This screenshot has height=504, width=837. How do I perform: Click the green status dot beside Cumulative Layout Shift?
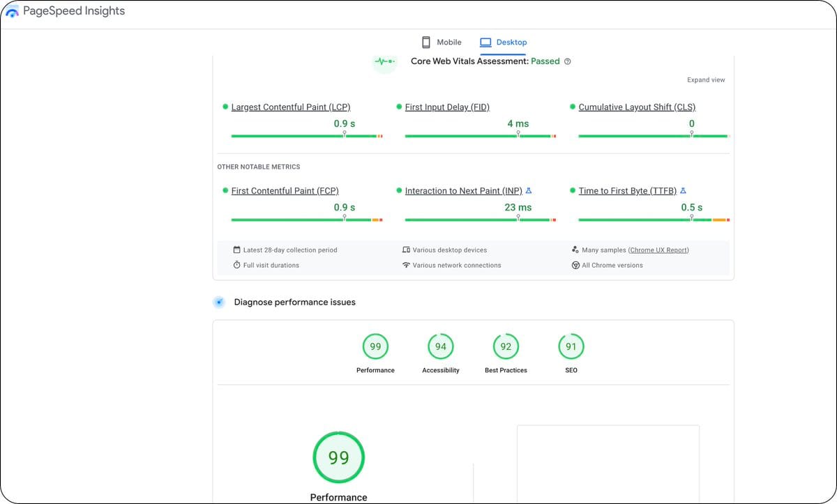[573, 107]
